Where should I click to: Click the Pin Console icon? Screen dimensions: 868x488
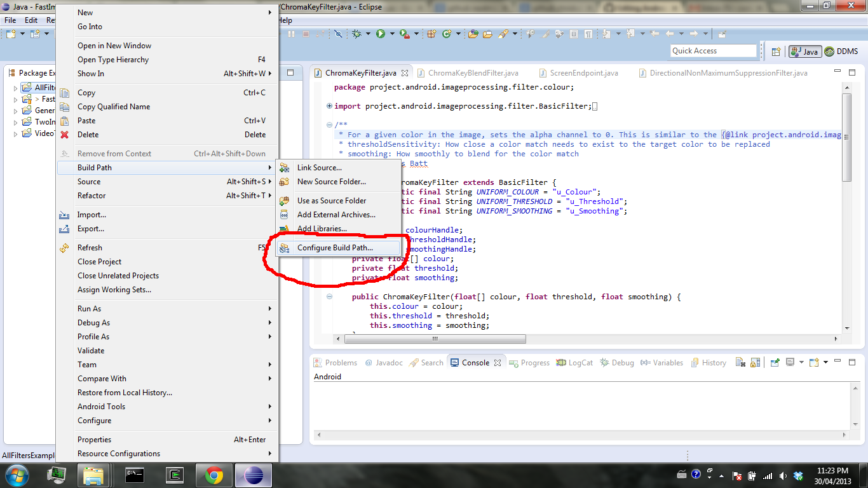(x=775, y=362)
